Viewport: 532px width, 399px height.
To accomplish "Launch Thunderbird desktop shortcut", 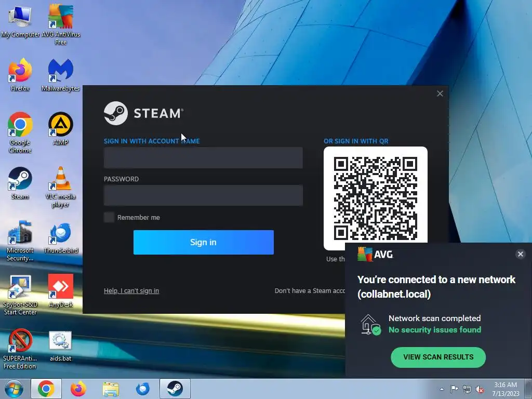I will [x=61, y=237].
